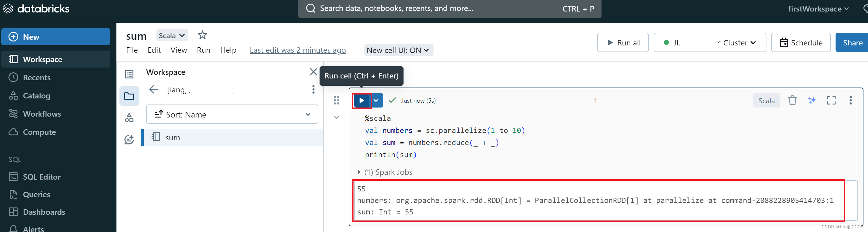Viewport: 868px width, 232px height.
Task: Expand the cell to full screen
Action: point(831,100)
